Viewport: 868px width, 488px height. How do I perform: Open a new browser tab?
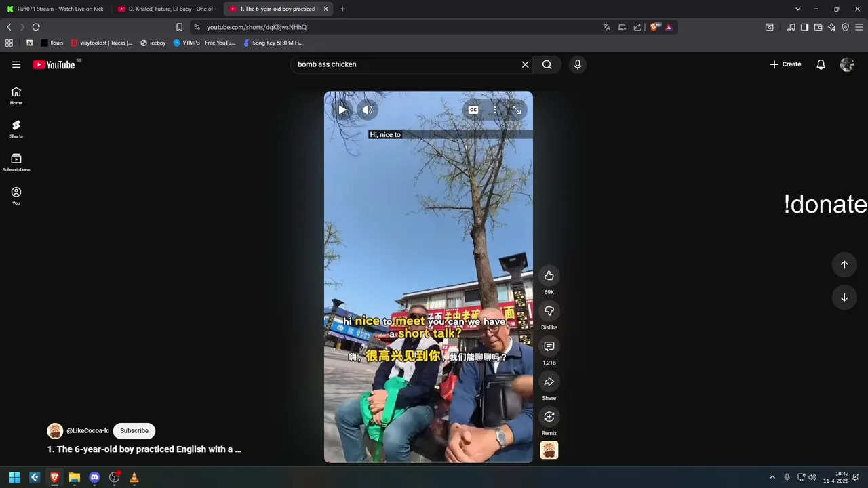click(342, 9)
